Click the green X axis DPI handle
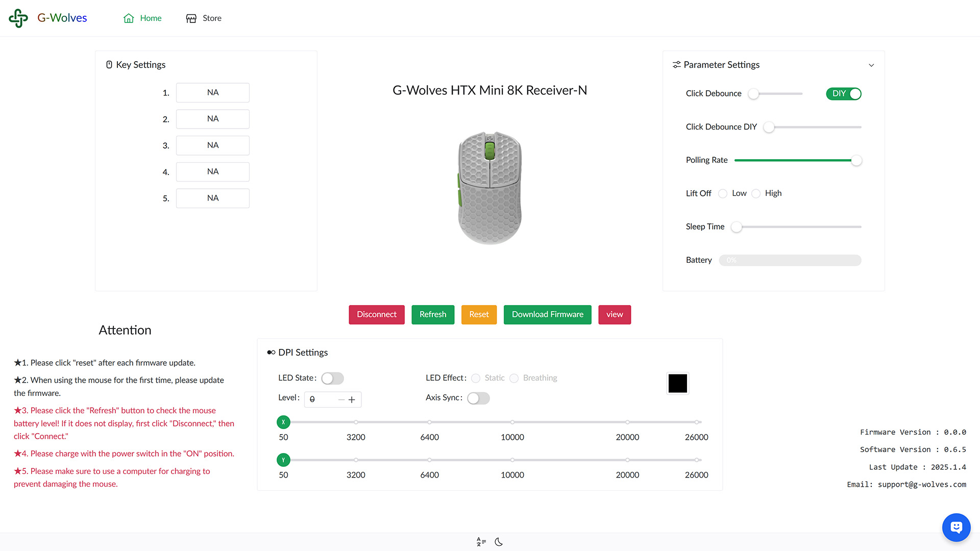 [x=283, y=422]
